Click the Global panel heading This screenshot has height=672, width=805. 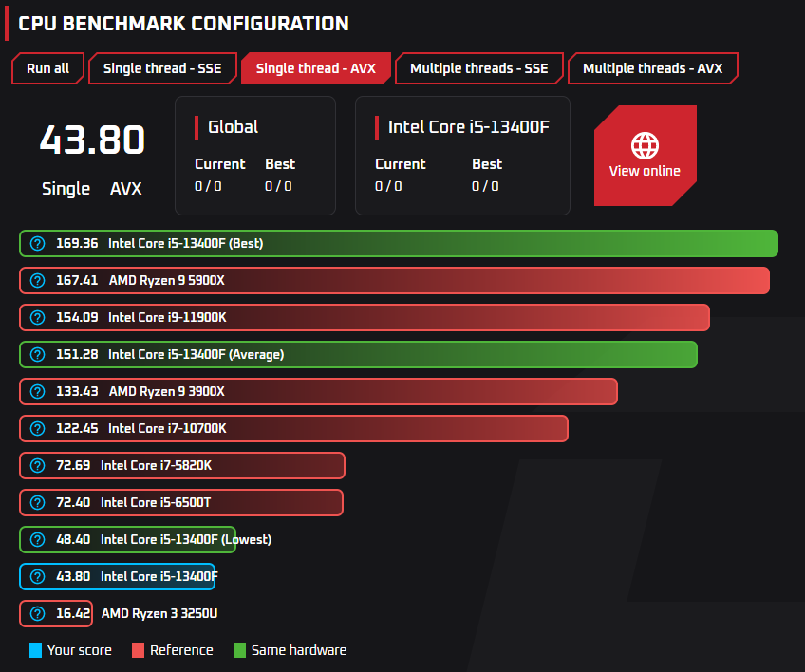coord(234,127)
